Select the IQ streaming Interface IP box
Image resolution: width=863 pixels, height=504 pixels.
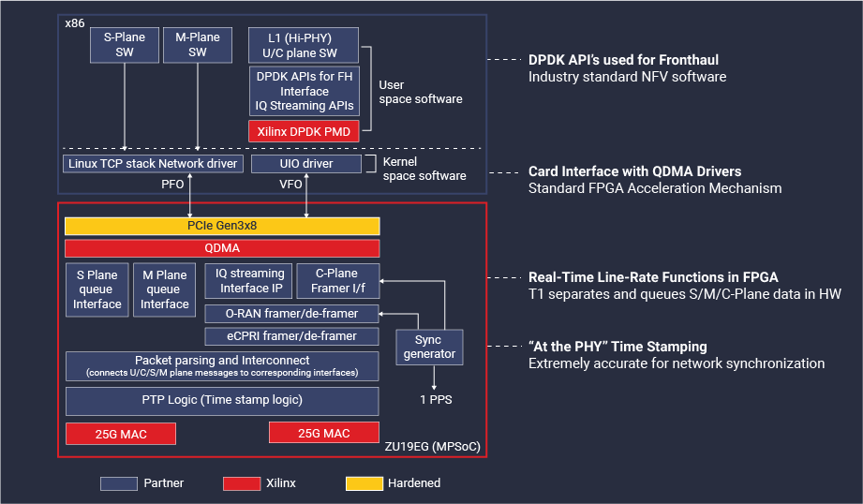[248, 281]
